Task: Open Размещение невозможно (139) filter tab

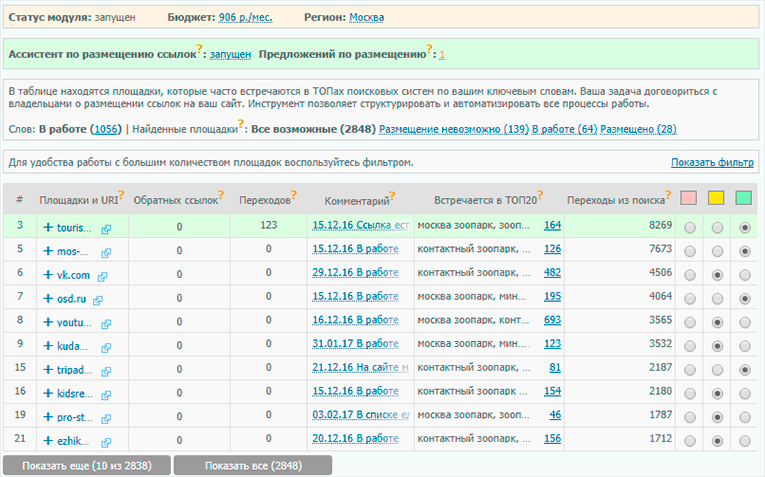Action: coord(454,129)
